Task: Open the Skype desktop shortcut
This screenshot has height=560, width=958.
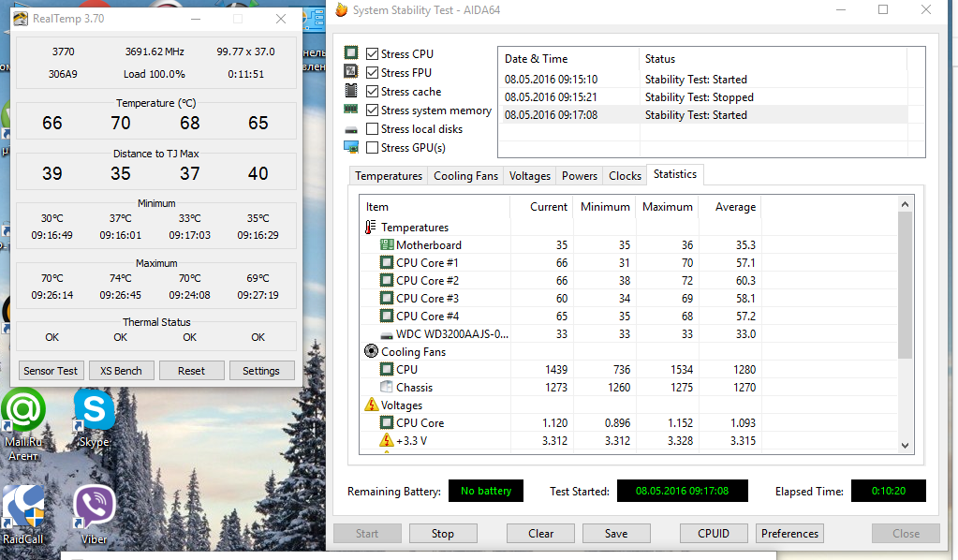Action: coord(94,420)
